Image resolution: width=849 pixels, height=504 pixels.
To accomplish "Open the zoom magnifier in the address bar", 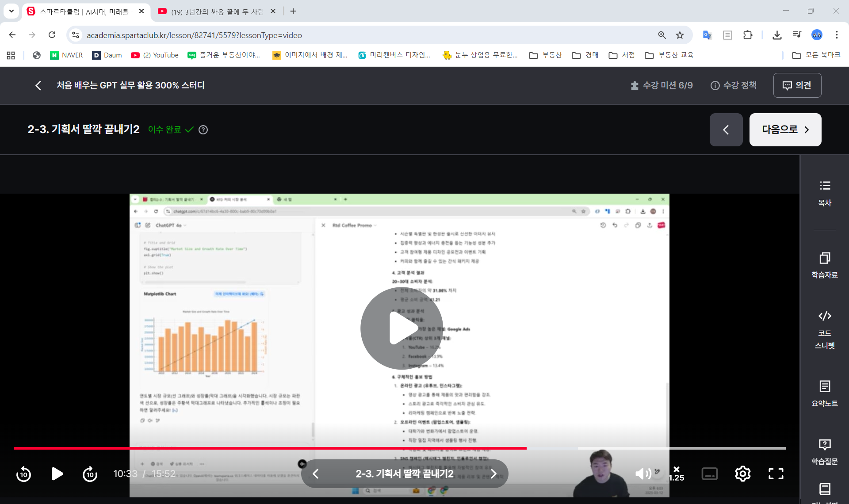I will click(662, 35).
